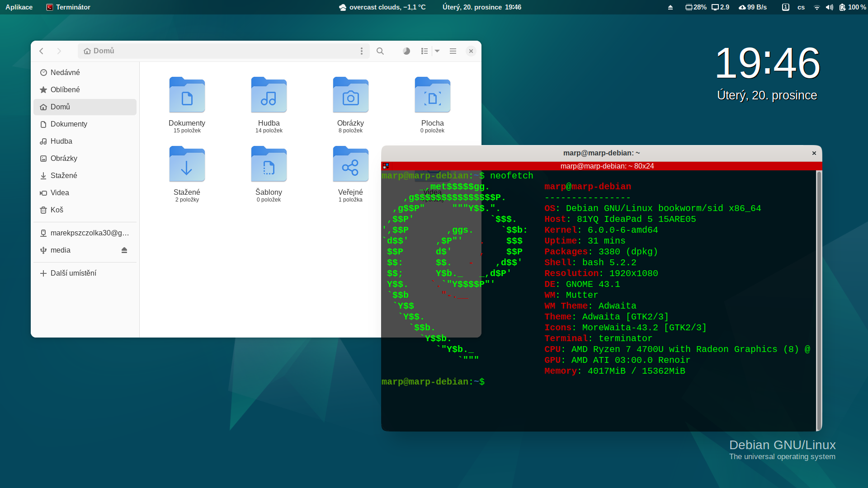This screenshot has height=488, width=868.
Task: Open the battery 100% indicator
Action: coord(852,7)
